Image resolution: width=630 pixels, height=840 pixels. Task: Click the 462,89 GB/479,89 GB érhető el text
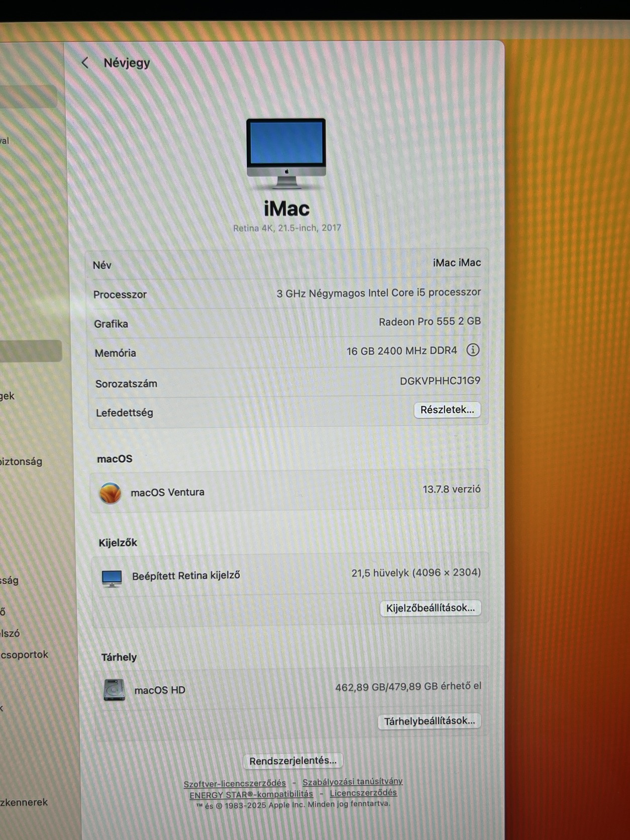coord(408,686)
